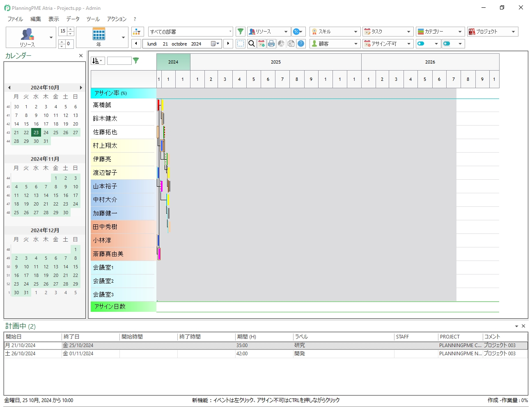Open the 編集 menu
The image size is (532, 407).
coord(36,19)
